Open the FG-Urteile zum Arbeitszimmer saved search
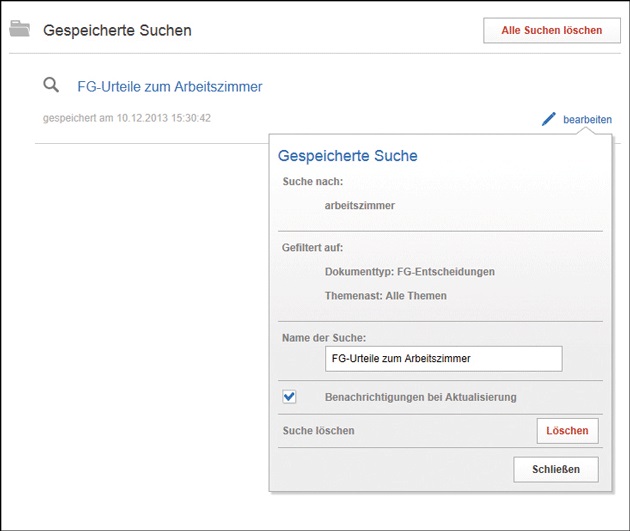Viewport: 630px width, 531px height. click(x=169, y=87)
